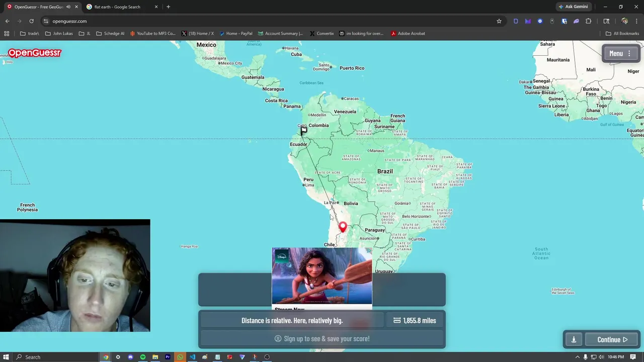
Task: Click the Venezuela label on the map
Action: click(345, 112)
